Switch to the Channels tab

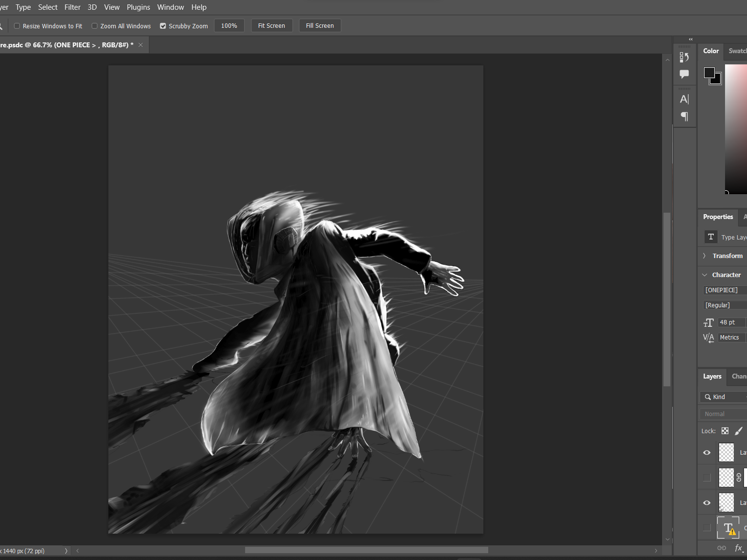point(738,376)
